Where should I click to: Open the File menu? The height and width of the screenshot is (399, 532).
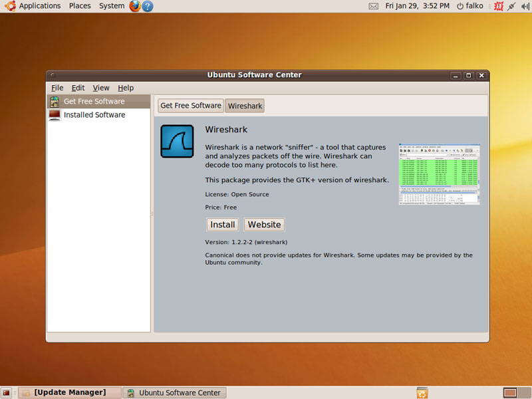coord(57,88)
